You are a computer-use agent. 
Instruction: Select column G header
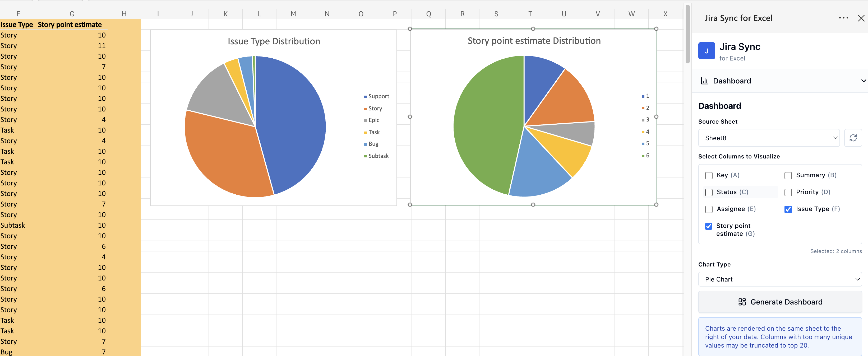coord(72,13)
